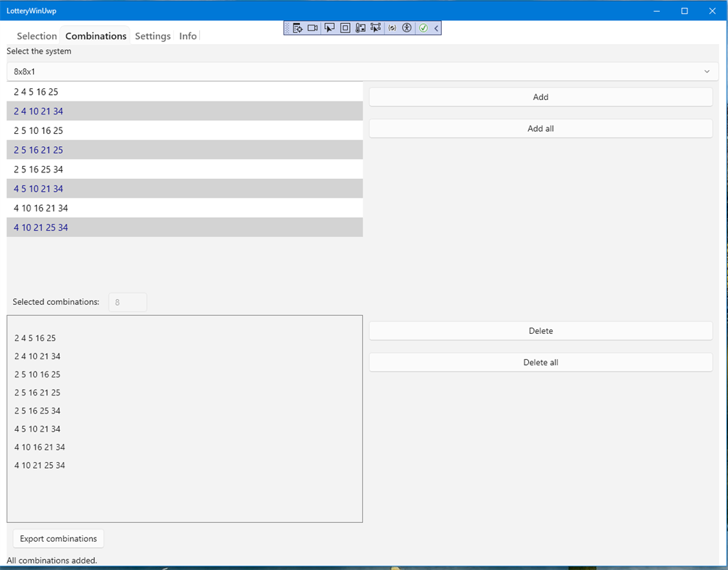Pick highlighted row '2 5 16 21 25' in system list
The width and height of the screenshot is (728, 570).
coord(185,150)
